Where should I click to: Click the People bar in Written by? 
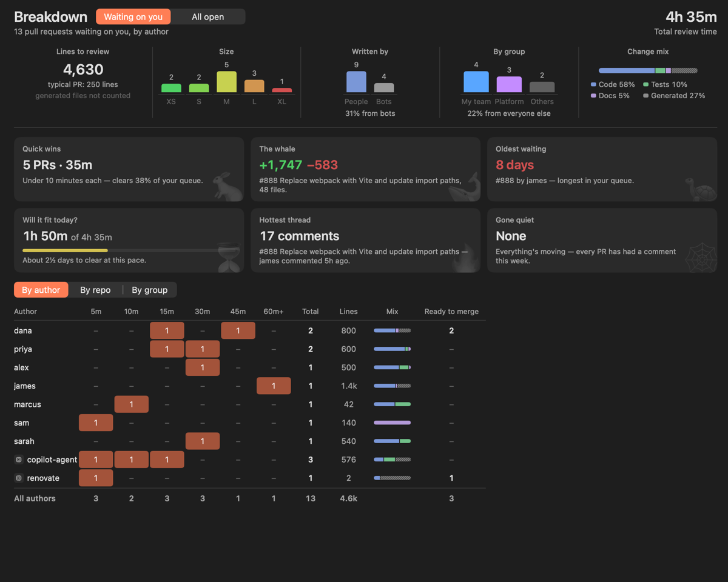tap(356, 82)
